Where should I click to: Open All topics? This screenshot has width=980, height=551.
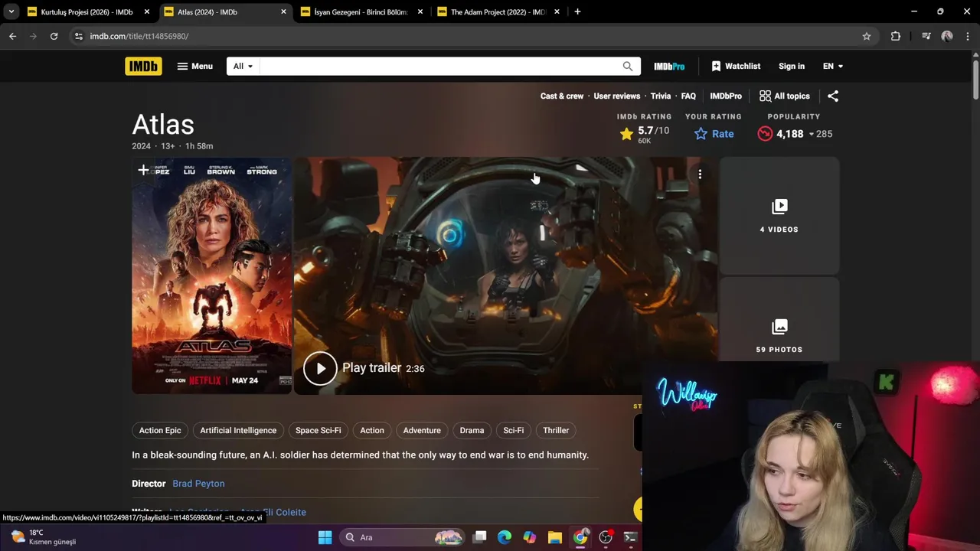(784, 96)
